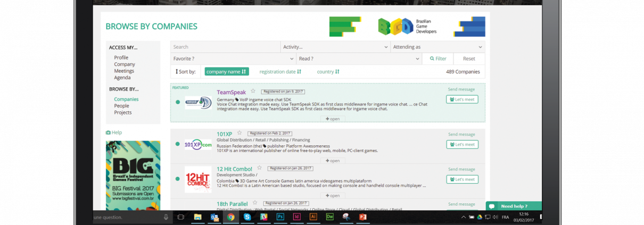Send message to 101XP
This screenshot has width=644, height=225.
point(461,135)
